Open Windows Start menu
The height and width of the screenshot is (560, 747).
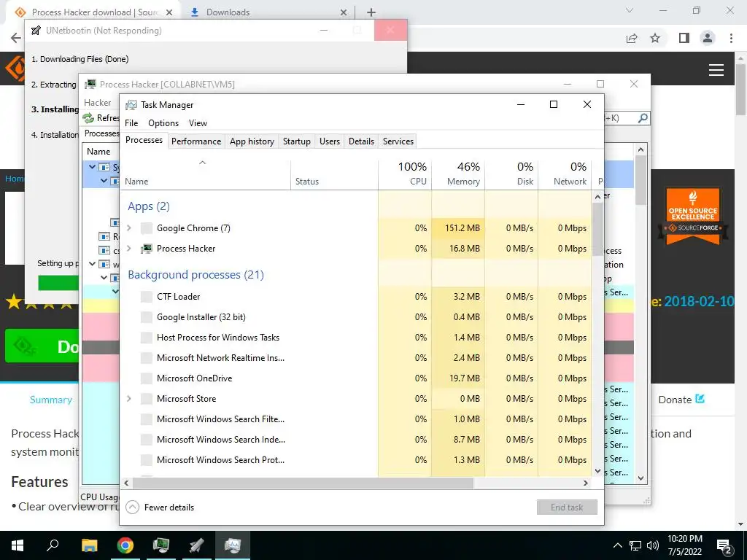pos(18,545)
